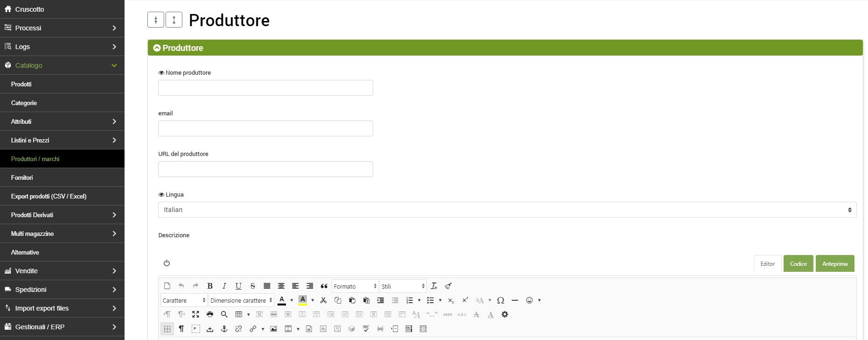
Task: Open Fornitori in the Catalogo menu
Action: coord(22,177)
